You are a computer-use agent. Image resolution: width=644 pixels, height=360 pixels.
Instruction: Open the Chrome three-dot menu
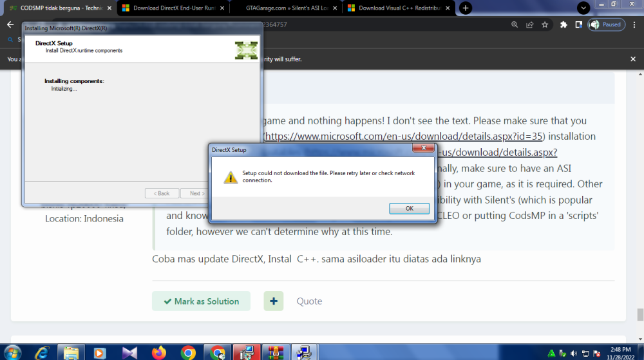[634, 24]
